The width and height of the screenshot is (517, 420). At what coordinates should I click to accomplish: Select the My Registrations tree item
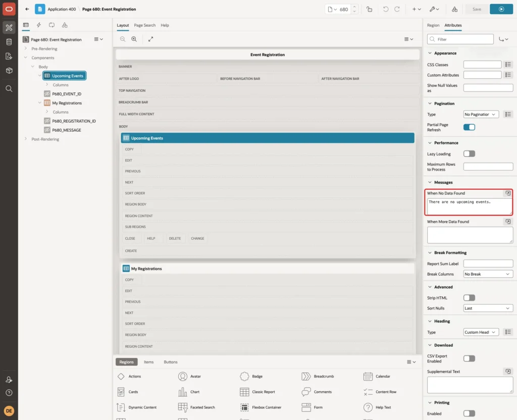[x=67, y=103]
